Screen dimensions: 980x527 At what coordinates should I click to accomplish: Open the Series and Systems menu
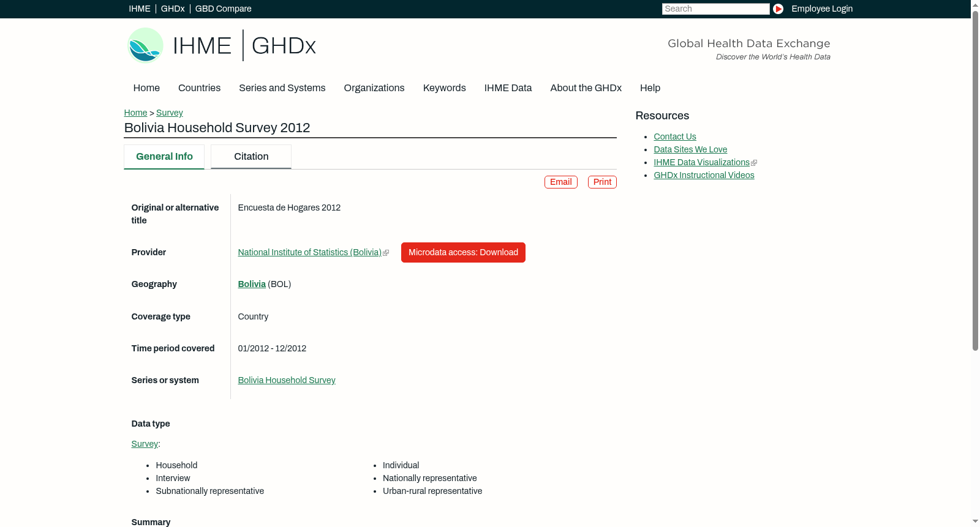click(x=282, y=88)
